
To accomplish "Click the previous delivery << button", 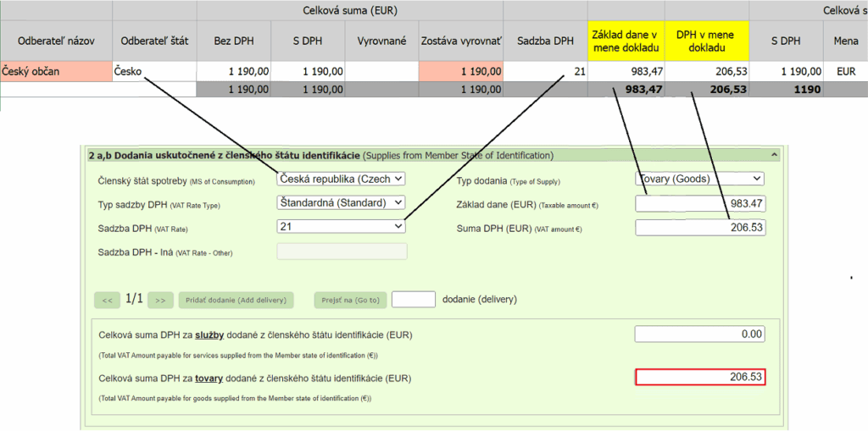I will [106, 300].
